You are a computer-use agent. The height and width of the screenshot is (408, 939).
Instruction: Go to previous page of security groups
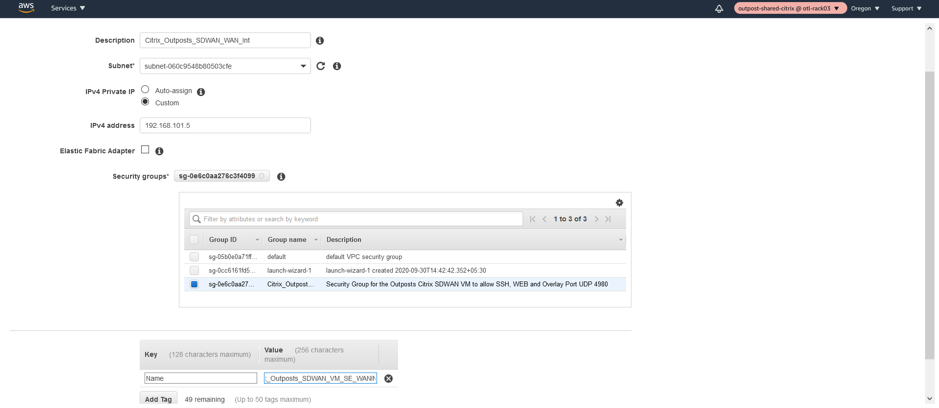click(544, 219)
